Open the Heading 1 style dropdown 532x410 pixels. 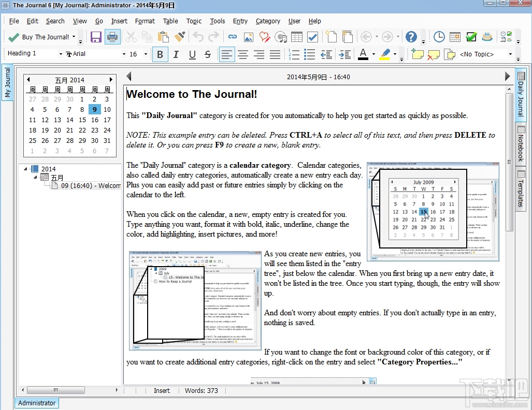(x=61, y=54)
